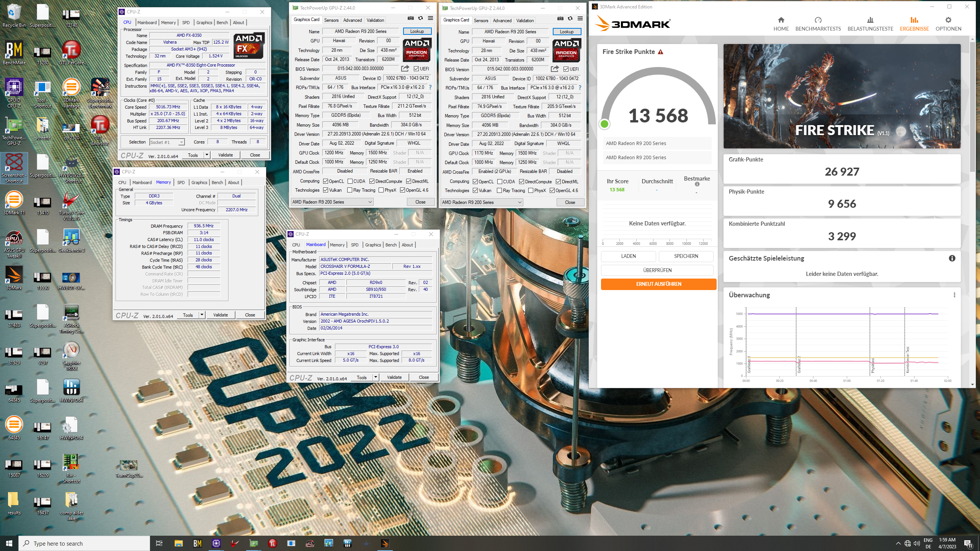Toggle the PhysX checkbox in right GPU-Z
The width and height of the screenshot is (980, 551).
pos(531,191)
